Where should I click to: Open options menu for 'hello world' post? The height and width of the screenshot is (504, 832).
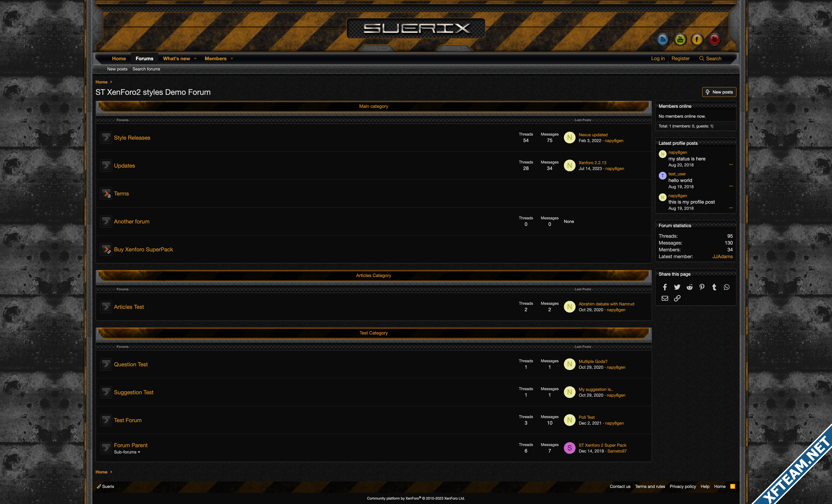click(731, 186)
